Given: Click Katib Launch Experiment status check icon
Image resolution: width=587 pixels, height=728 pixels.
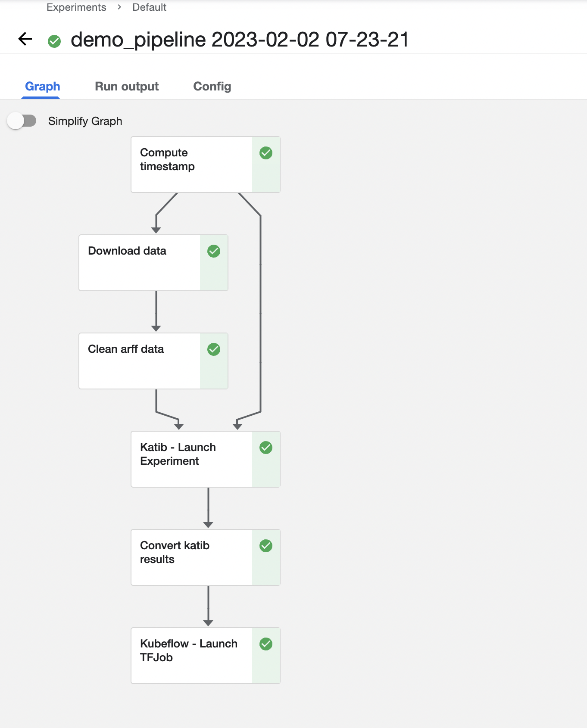Looking at the screenshot, I should tap(266, 448).
